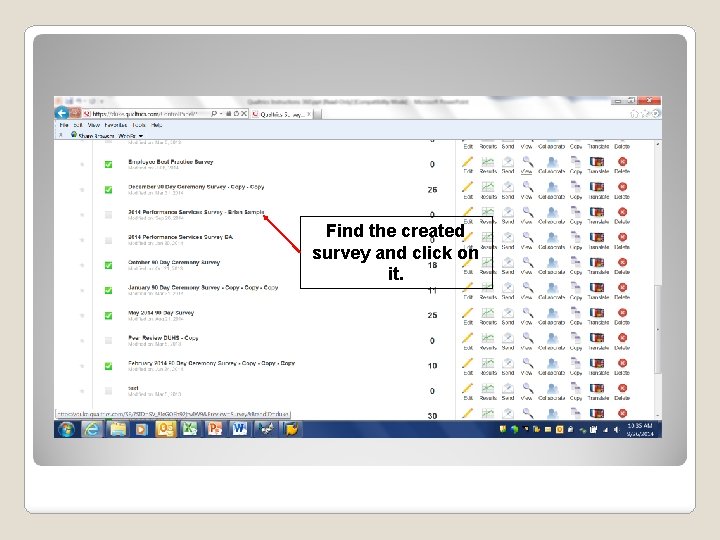Viewport: 720px width, 540px height.
Task: Click Edit pencil for May 2014 90 Day Survey
Action: click(x=467, y=313)
